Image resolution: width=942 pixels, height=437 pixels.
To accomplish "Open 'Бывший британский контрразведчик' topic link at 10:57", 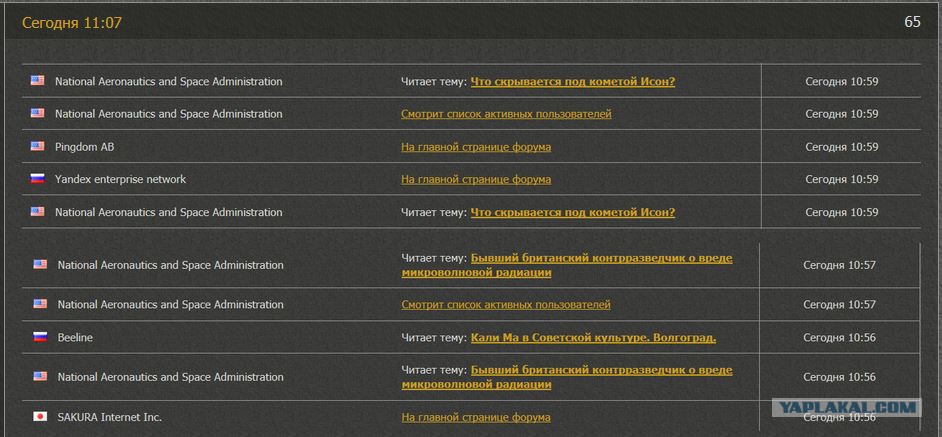I will pos(567,265).
